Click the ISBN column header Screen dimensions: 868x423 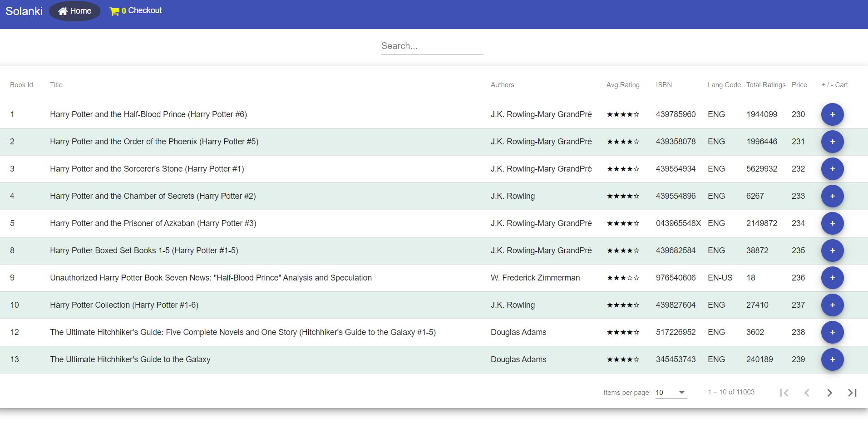664,85
